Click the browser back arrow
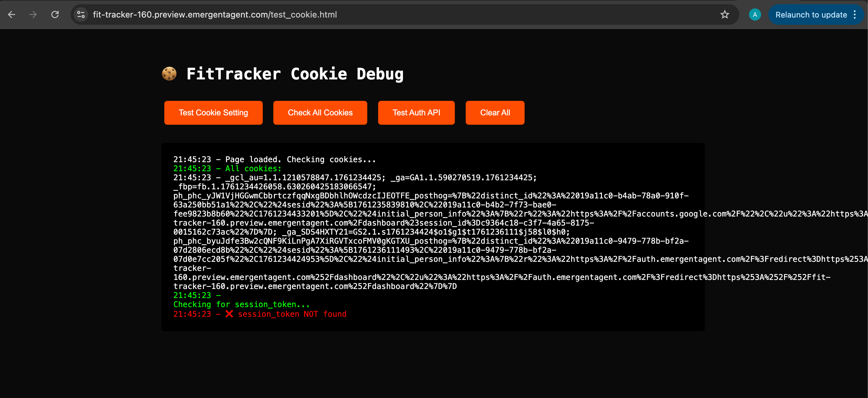 pyautogui.click(x=11, y=14)
